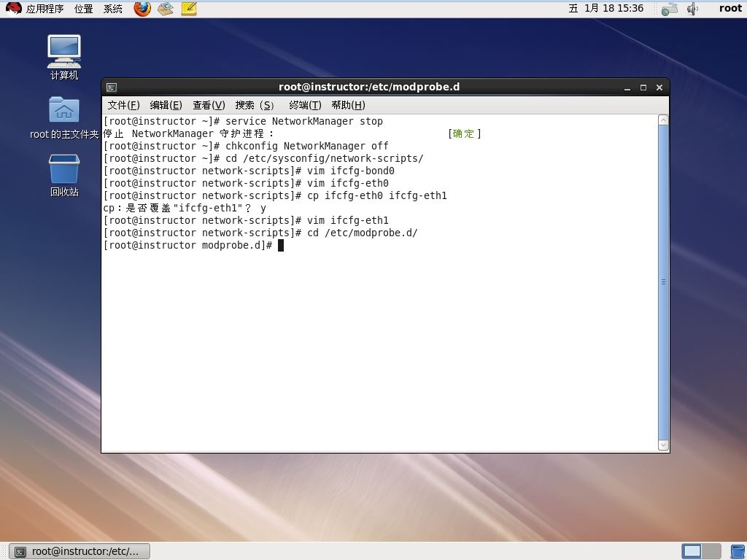This screenshot has height=560, width=747.
Task: Open the 计算机 desktop icon
Action: click(x=64, y=57)
